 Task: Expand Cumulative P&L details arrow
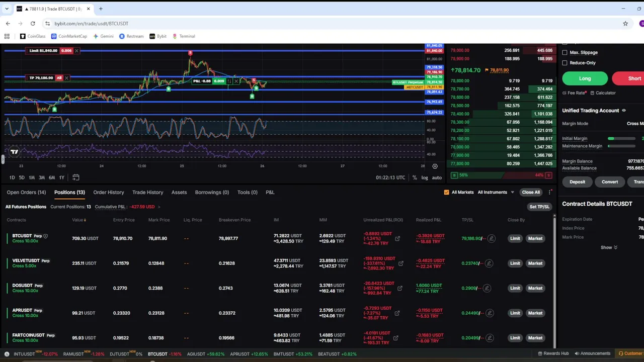click(159, 207)
